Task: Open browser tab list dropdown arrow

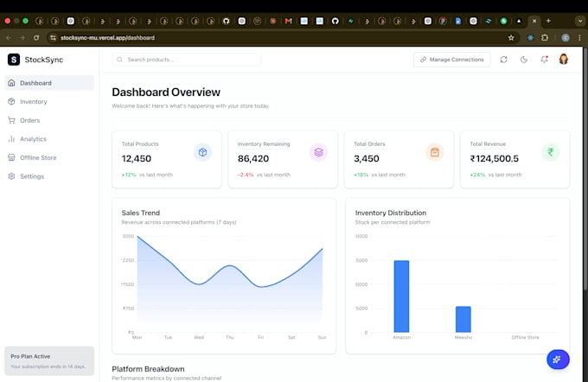Action: (x=580, y=21)
